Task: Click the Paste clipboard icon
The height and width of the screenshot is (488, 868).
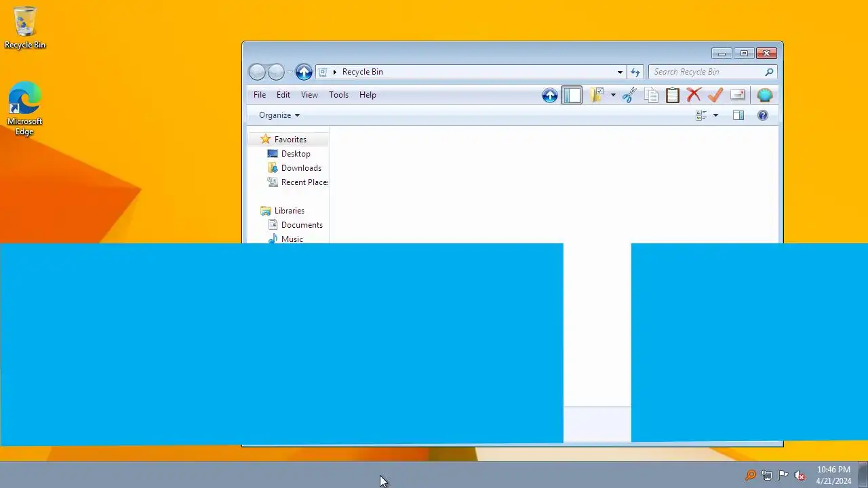Action: pyautogui.click(x=672, y=96)
